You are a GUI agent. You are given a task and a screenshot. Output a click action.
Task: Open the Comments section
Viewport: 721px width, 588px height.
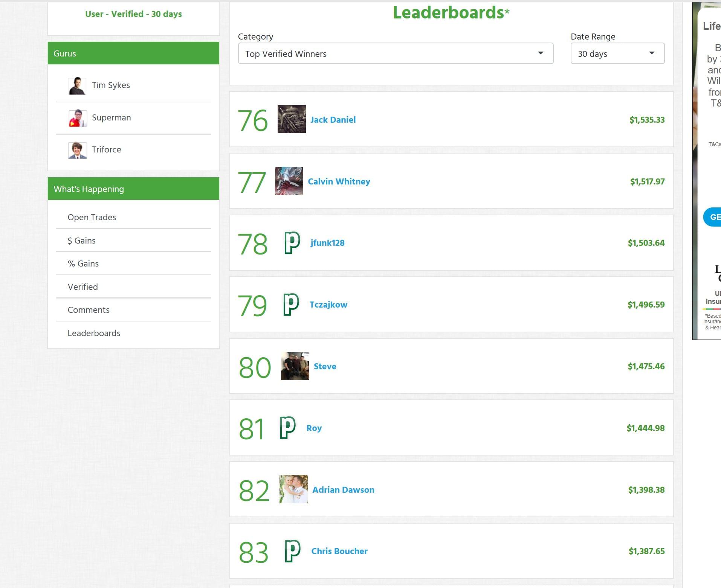(89, 310)
